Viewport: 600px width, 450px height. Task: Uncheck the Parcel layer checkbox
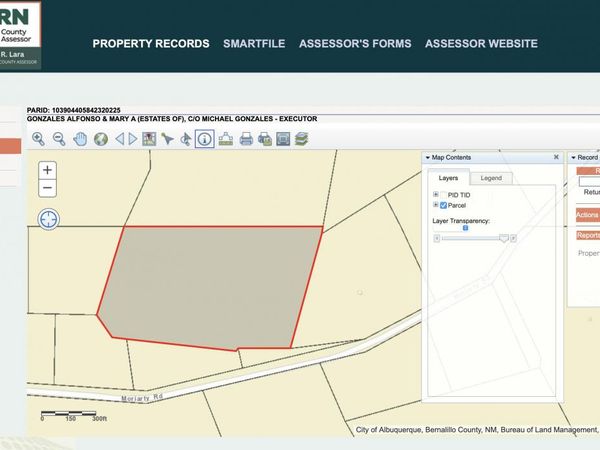tap(444, 205)
